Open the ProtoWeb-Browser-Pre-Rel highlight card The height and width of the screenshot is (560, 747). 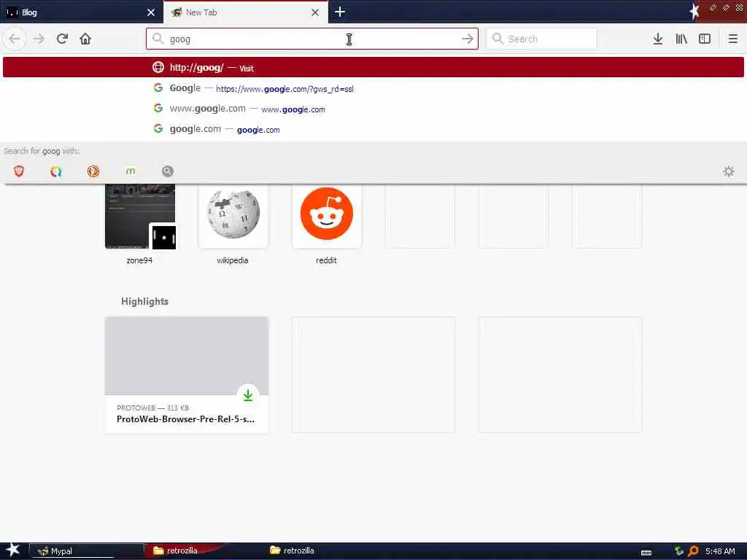point(186,375)
